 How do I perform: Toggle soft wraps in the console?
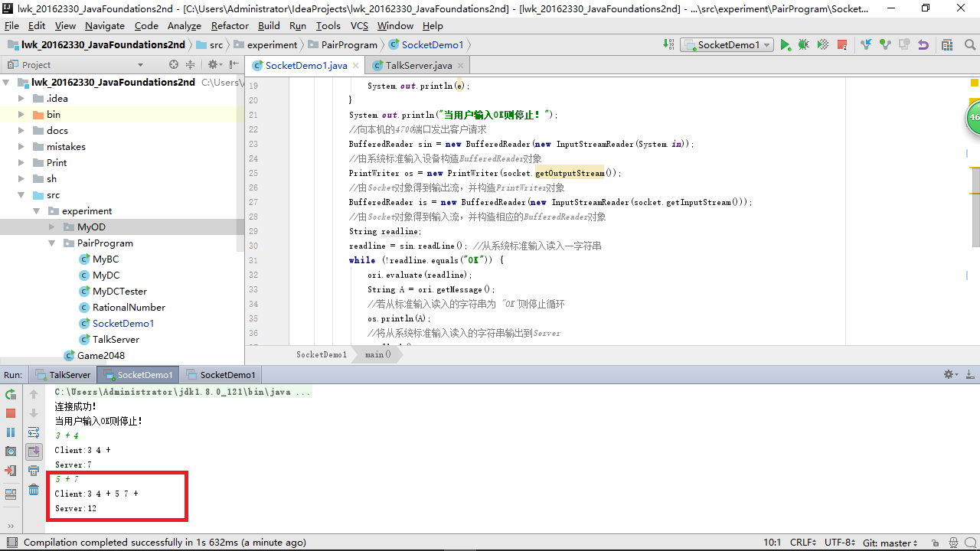34,432
